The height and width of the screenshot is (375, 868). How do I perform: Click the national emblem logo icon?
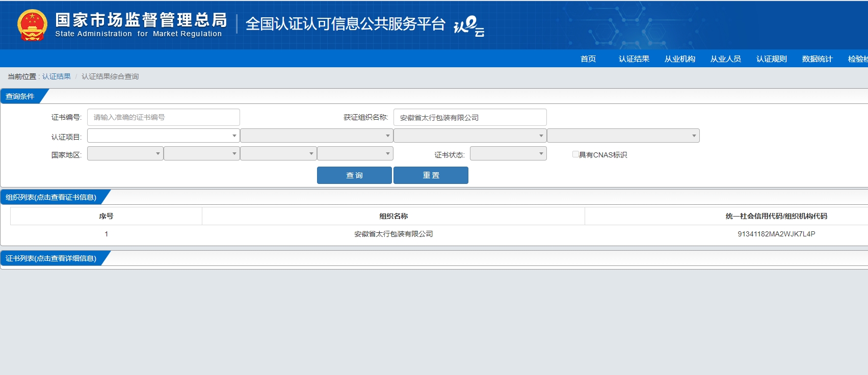[x=32, y=25]
